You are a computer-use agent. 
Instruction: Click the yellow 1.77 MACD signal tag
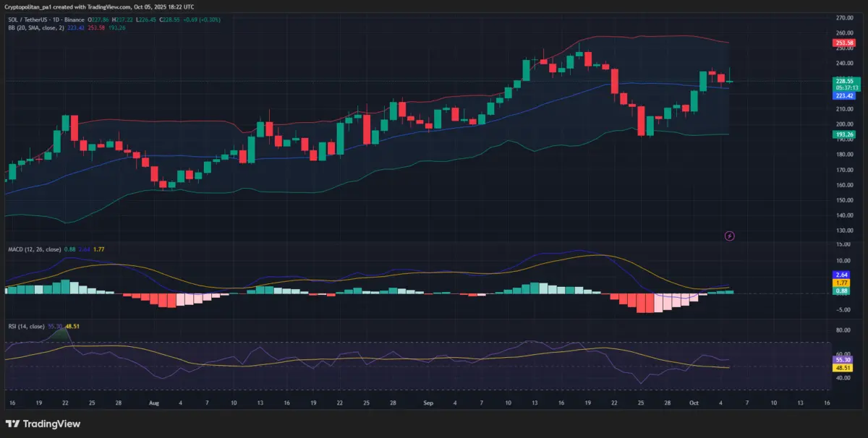(843, 283)
